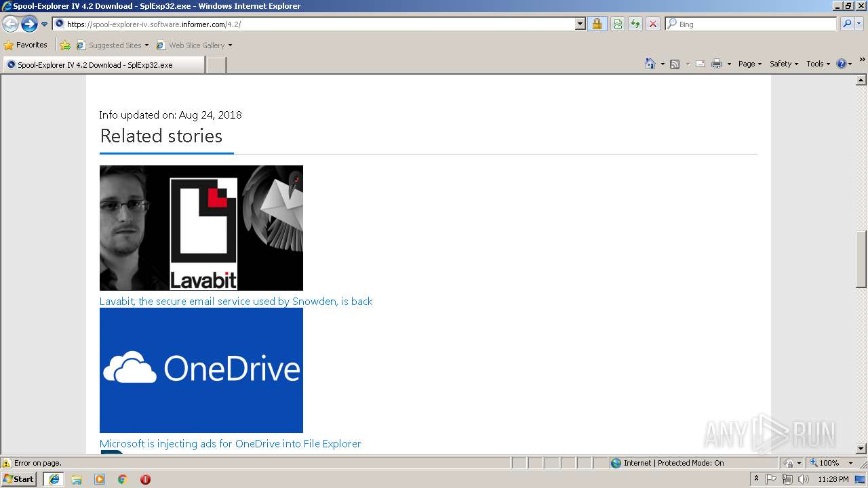Open the Windows Start button
This screenshot has height=488, width=868.
pos(19,479)
